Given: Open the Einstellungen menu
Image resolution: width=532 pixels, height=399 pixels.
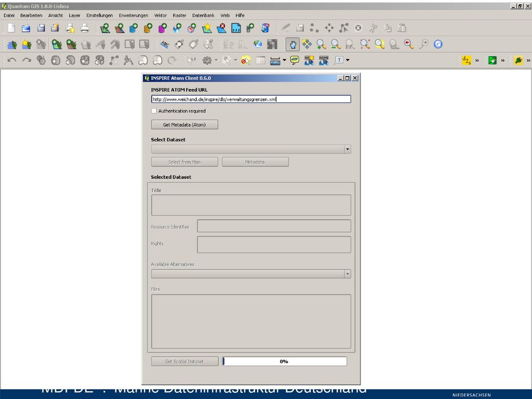Looking at the screenshot, I should click(99, 15).
